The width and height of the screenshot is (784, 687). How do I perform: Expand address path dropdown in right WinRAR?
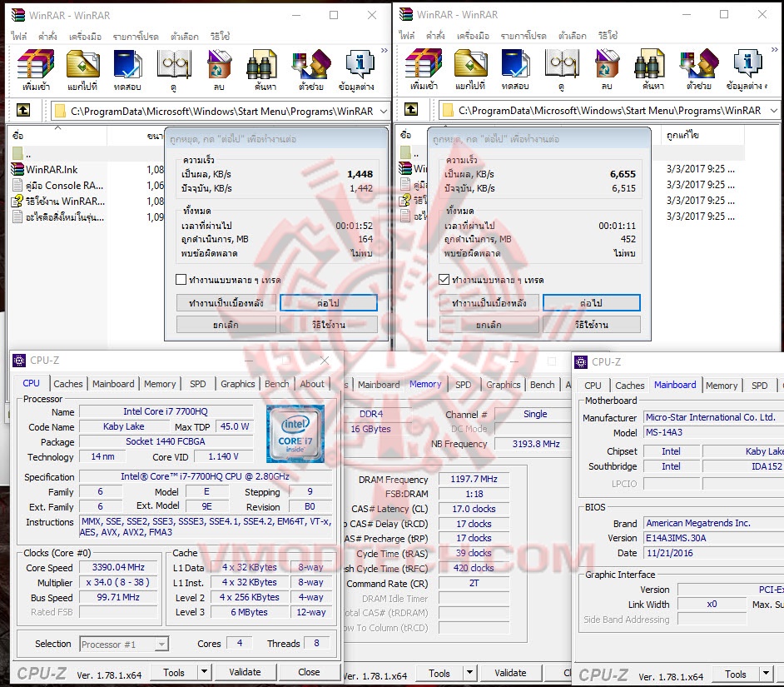[x=774, y=110]
